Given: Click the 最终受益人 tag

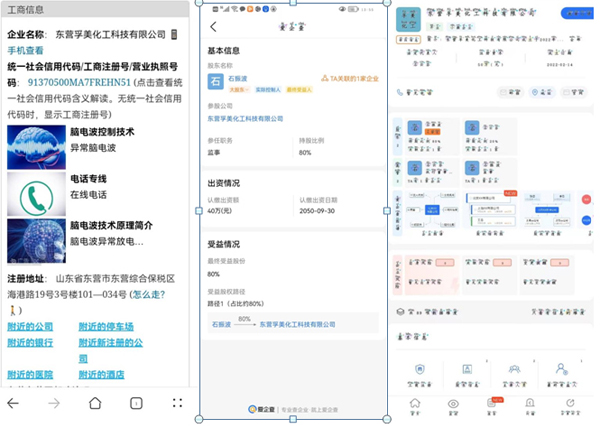Looking at the screenshot, I should (x=299, y=90).
